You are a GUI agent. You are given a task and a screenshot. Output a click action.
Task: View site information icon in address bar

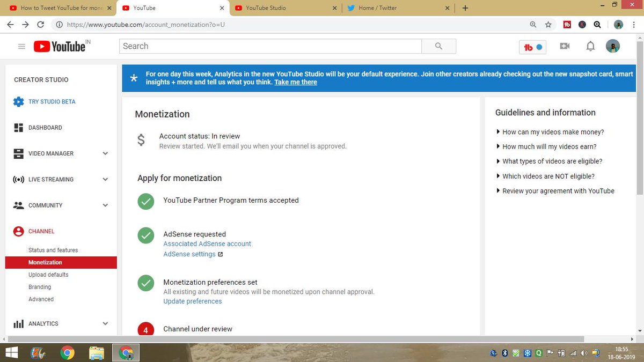pos(58,25)
